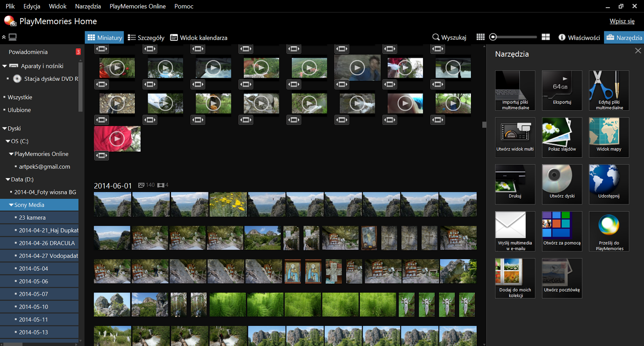644x346 pixels.
Task: Toggle the Narzędzia panel button
Action: point(624,37)
